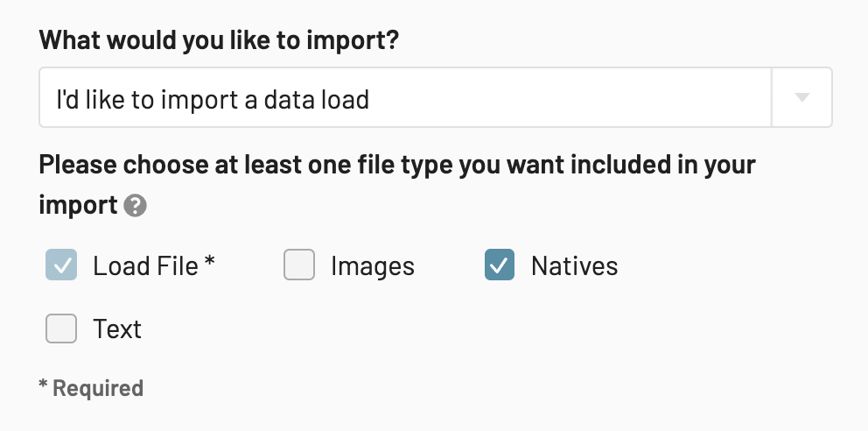Toggle the Load File checkbox

(x=61, y=265)
